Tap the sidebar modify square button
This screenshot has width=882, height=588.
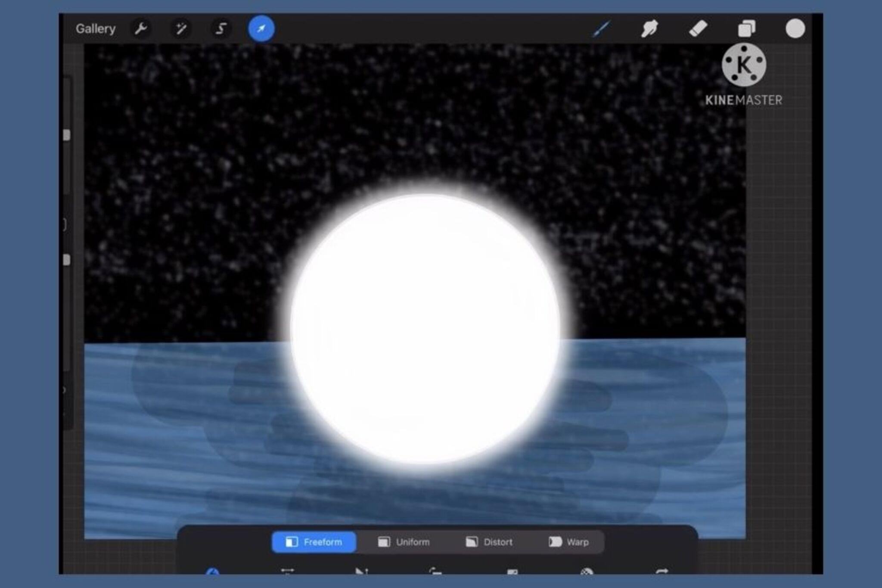[65, 224]
